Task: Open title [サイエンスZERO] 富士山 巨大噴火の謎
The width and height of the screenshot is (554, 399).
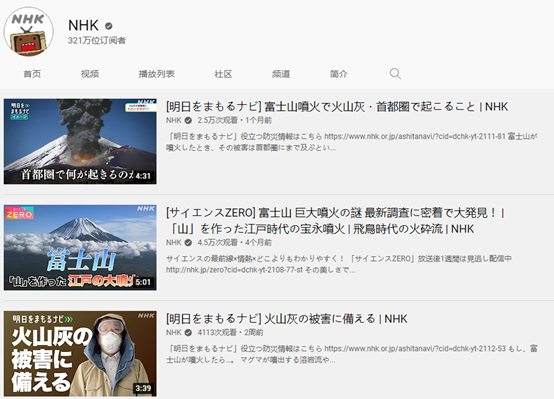Action: [335, 221]
